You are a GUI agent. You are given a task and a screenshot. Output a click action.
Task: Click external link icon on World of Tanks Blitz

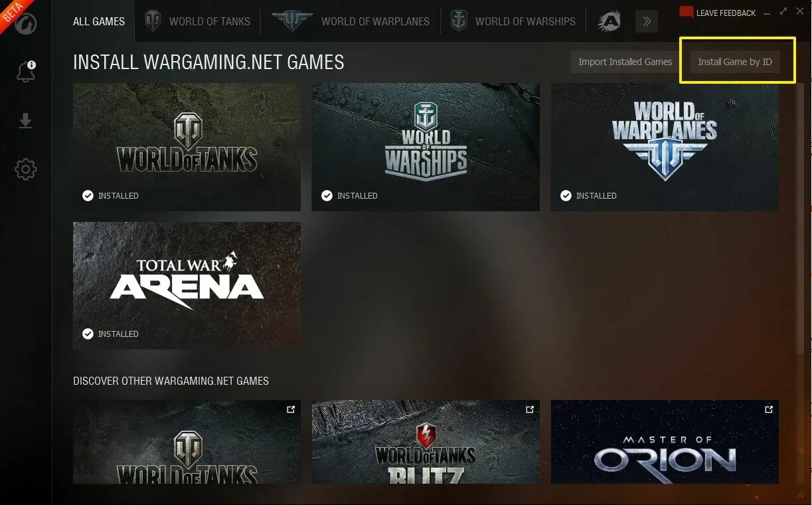[530, 409]
